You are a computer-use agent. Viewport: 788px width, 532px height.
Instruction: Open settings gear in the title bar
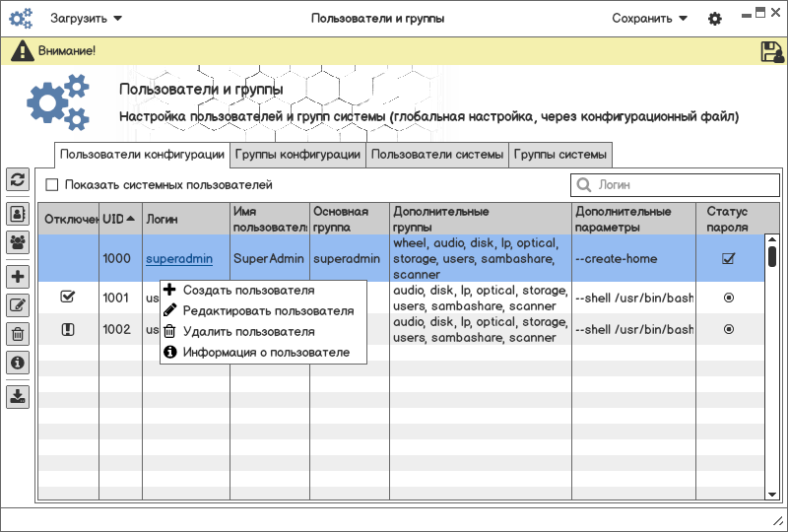(715, 19)
